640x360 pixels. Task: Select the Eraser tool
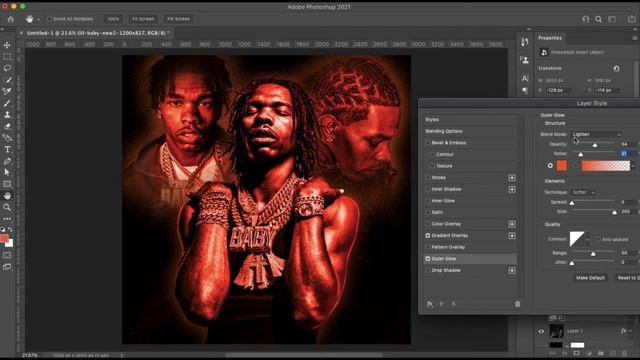point(7,126)
